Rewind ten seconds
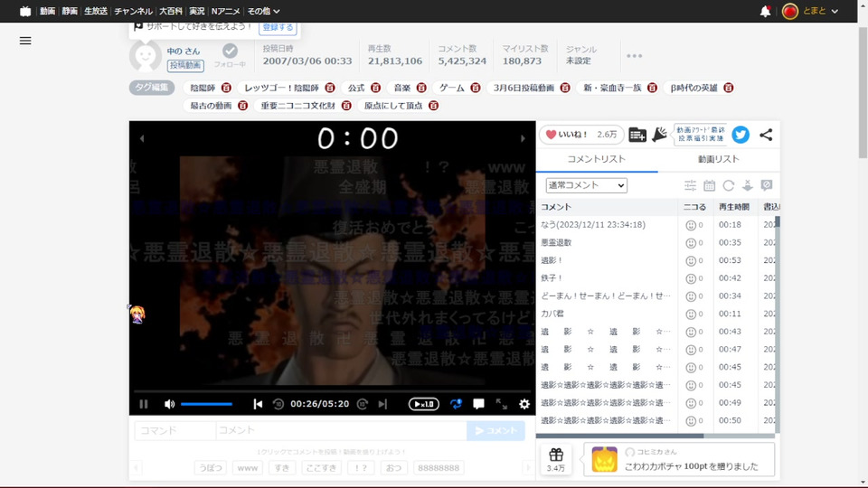The width and height of the screenshot is (868, 488). [x=278, y=405]
